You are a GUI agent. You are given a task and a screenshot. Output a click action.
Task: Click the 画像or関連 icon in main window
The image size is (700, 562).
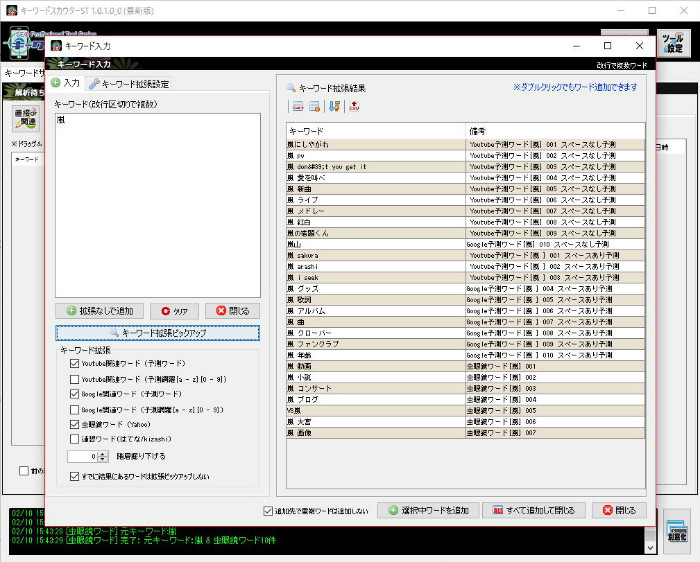[x=26, y=119]
